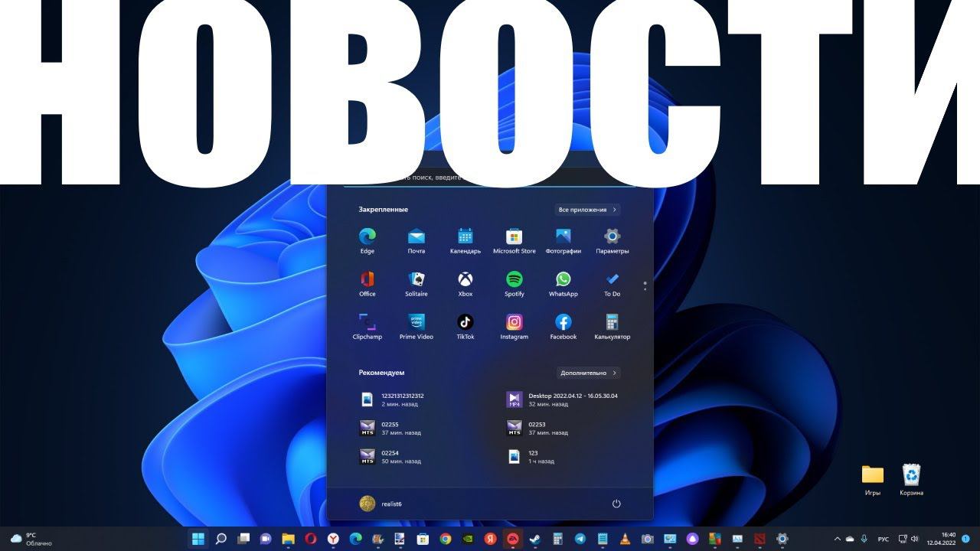Open taskbar search
Viewport: 980px width, 551px height.
tap(220, 539)
